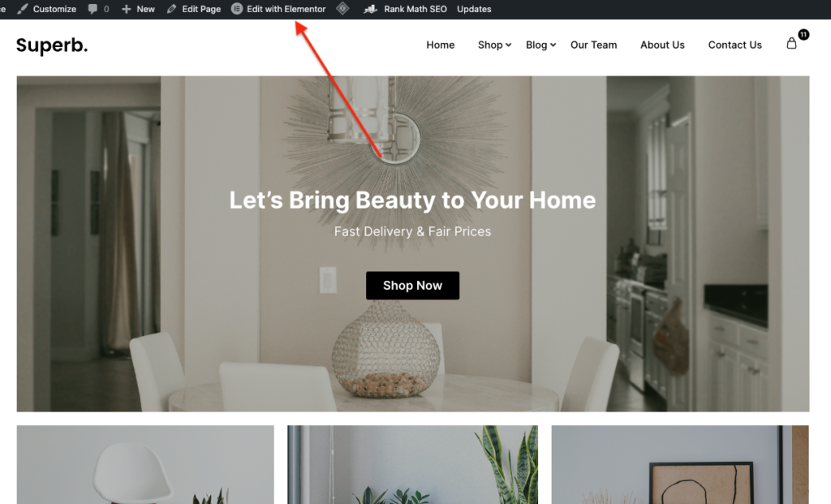The width and height of the screenshot is (831, 504).
Task: Click the cart count badge showing 11
Action: click(x=803, y=34)
